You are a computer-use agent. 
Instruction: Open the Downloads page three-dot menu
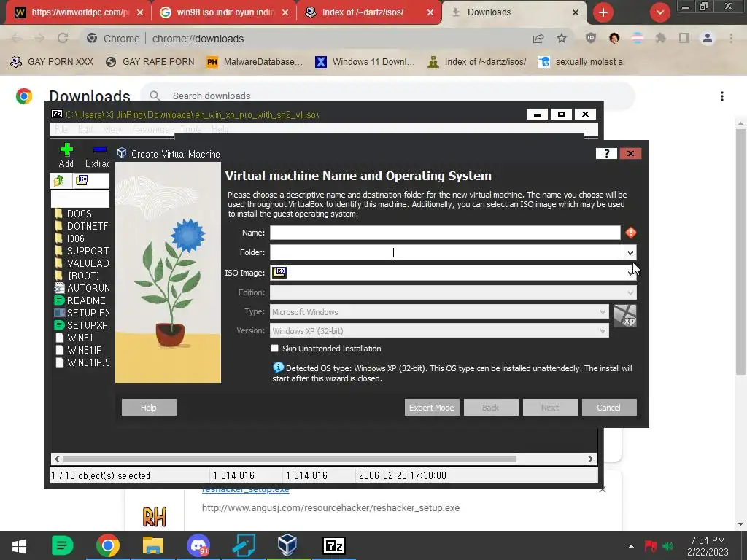tap(722, 96)
